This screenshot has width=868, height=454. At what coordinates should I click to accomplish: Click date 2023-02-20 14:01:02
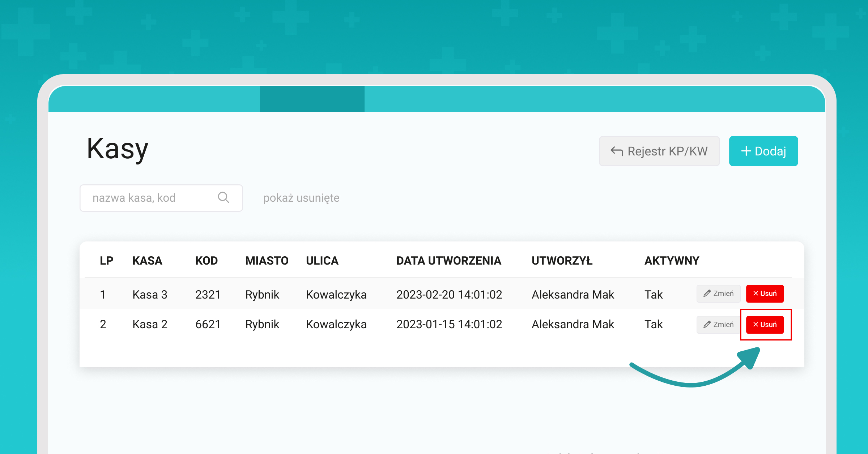(x=449, y=295)
